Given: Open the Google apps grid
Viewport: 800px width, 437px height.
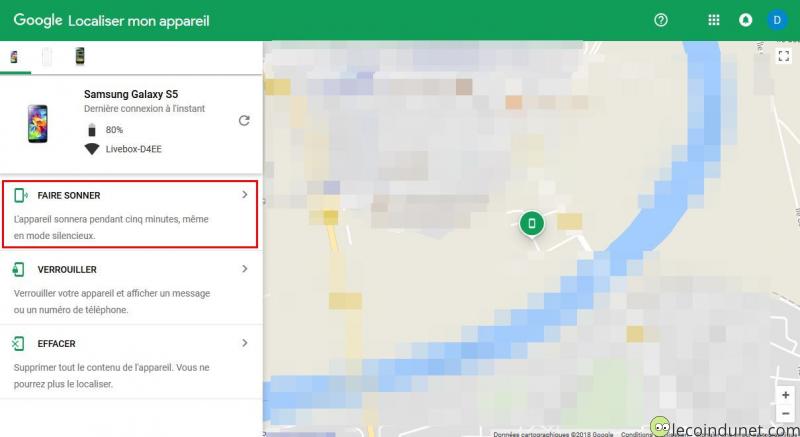Looking at the screenshot, I should tap(714, 20).
